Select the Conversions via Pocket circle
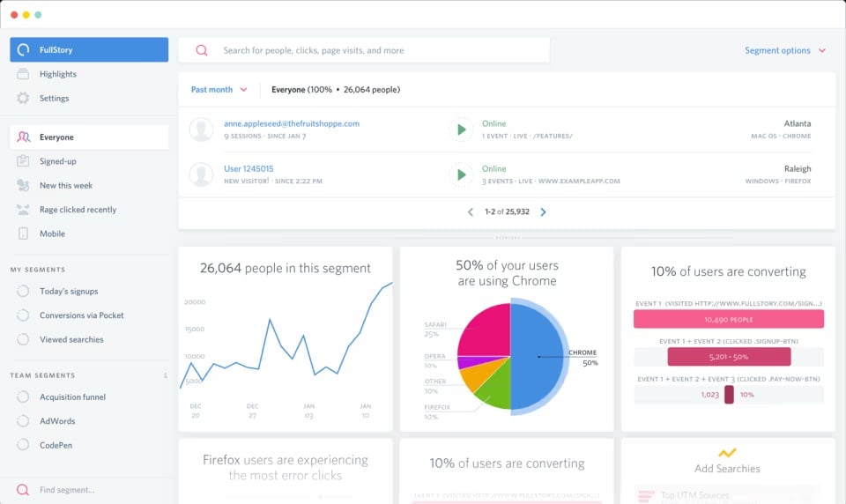The width and height of the screenshot is (846, 504). (x=23, y=315)
